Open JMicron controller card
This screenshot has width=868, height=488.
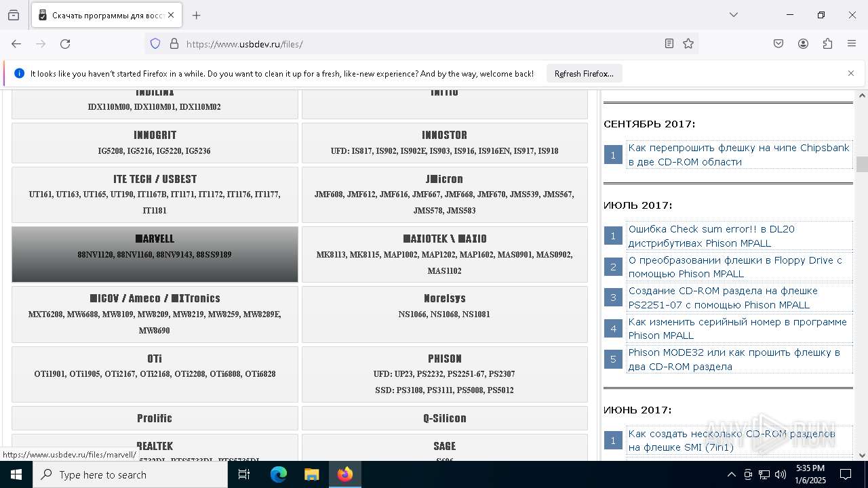click(x=445, y=195)
